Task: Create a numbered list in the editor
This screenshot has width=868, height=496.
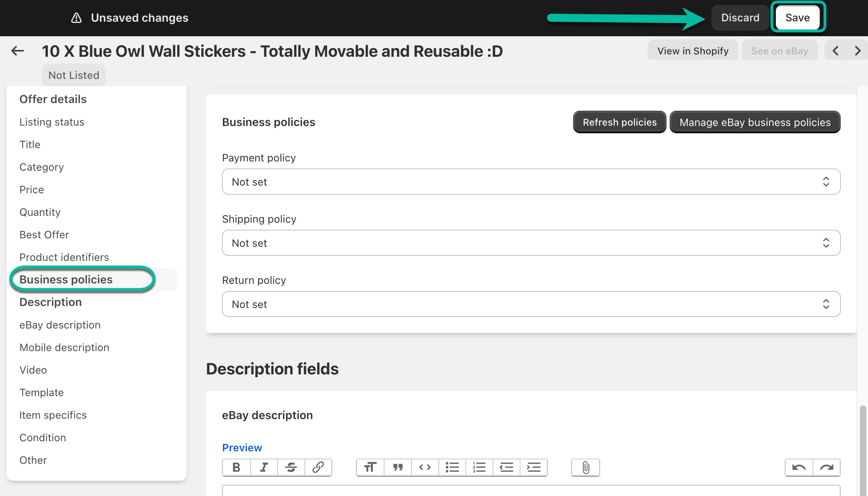Action: [479, 467]
